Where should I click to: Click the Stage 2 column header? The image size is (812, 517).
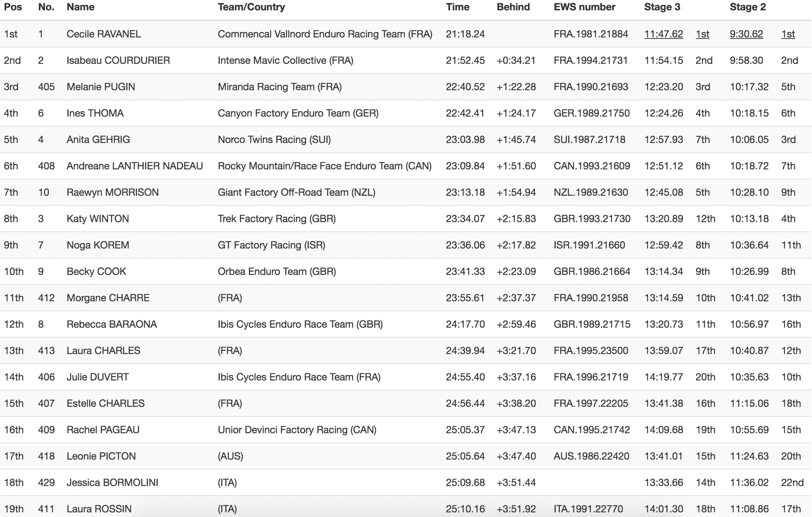[x=747, y=7]
